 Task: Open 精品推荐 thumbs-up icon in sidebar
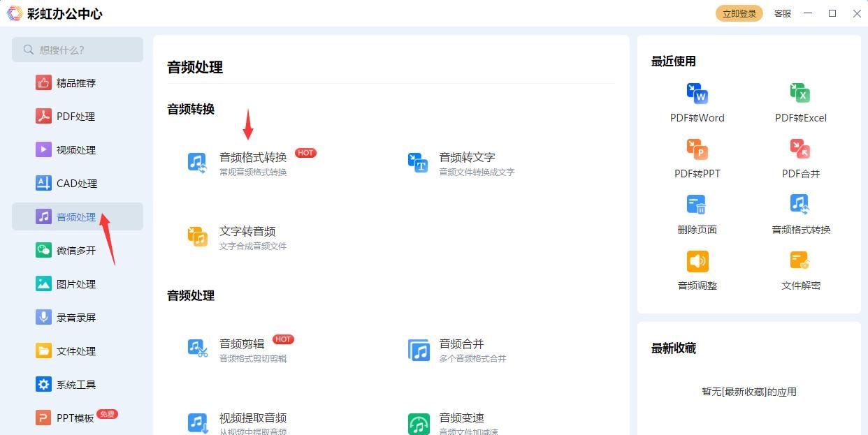[44, 83]
